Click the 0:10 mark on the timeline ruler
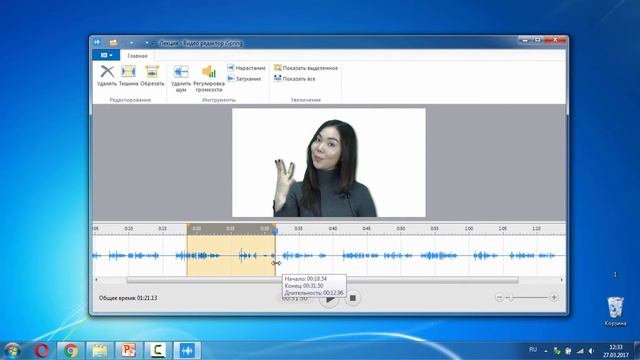This screenshot has width=640, height=360. click(129, 229)
